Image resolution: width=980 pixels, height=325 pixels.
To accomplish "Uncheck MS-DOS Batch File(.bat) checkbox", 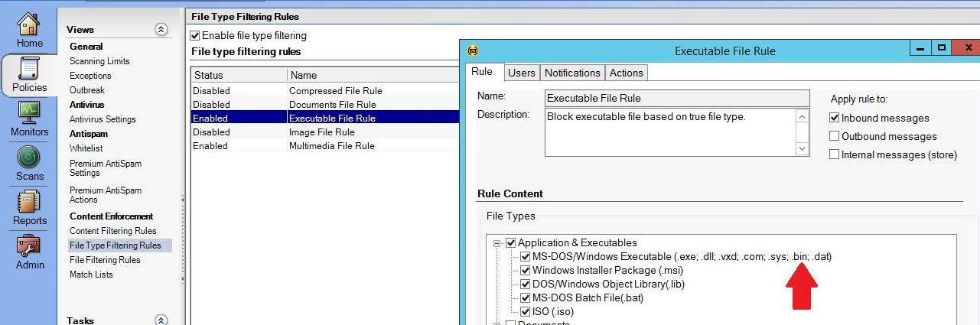I will 525,298.
